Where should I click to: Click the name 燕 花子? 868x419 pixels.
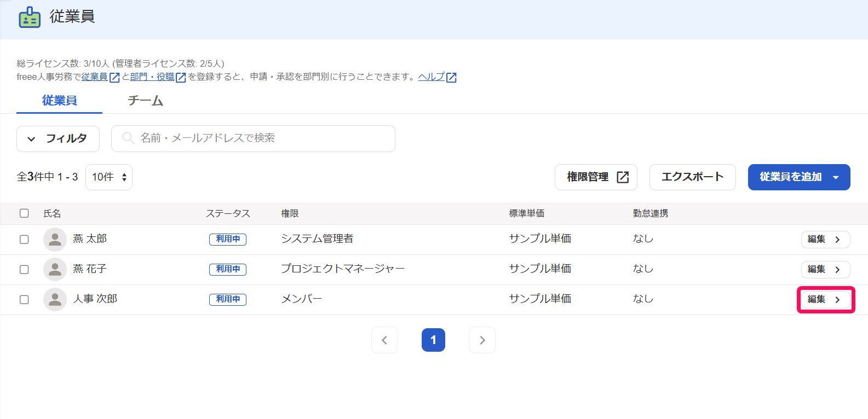point(90,269)
